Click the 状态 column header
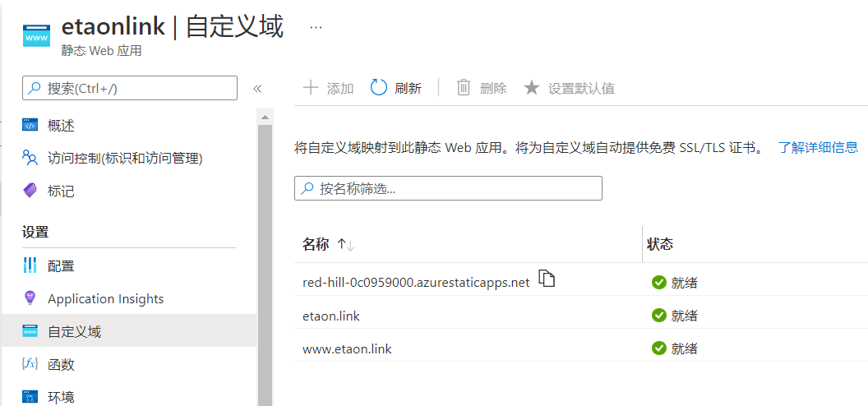Image resolution: width=868 pixels, height=406 pixels. coord(660,244)
